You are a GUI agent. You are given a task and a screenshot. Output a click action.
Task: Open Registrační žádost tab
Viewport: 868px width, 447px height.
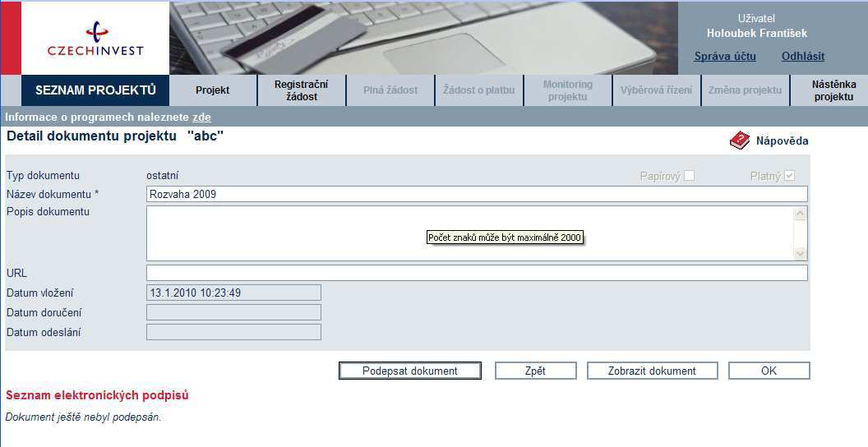click(x=302, y=90)
